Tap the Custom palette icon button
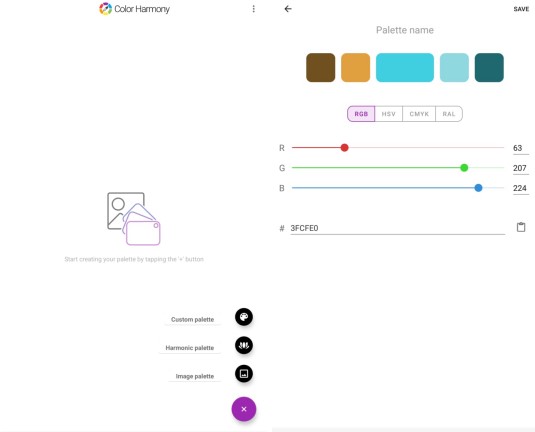 [x=244, y=317]
